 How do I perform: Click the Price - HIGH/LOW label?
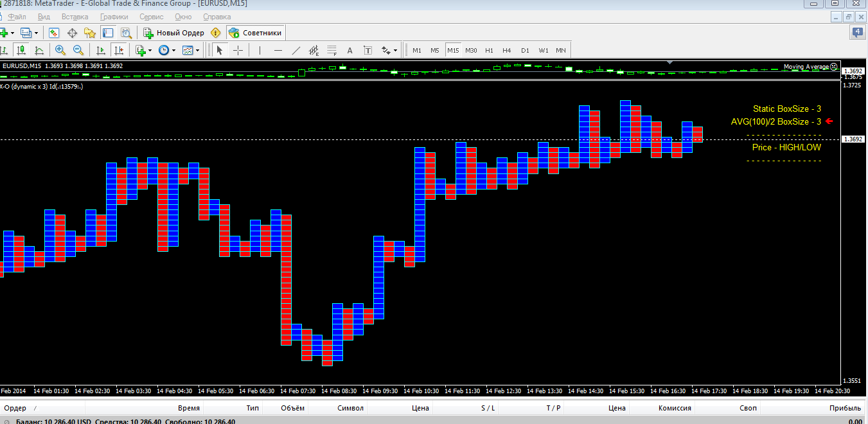786,147
